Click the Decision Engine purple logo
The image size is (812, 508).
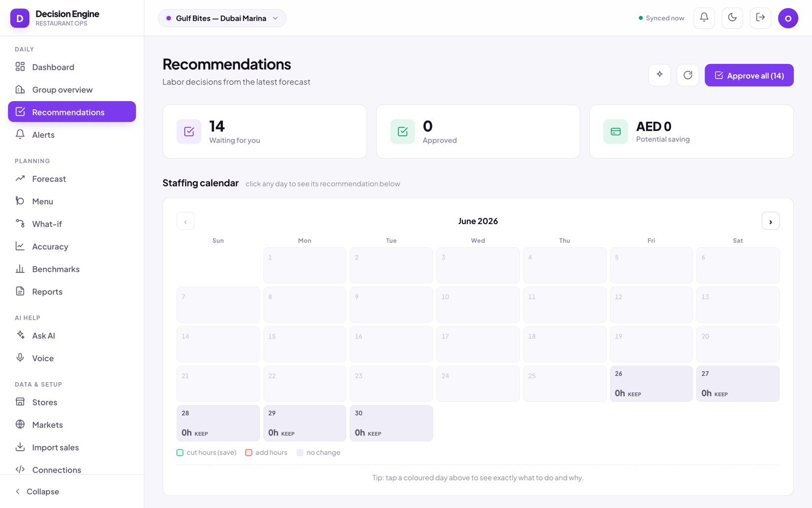pos(20,18)
